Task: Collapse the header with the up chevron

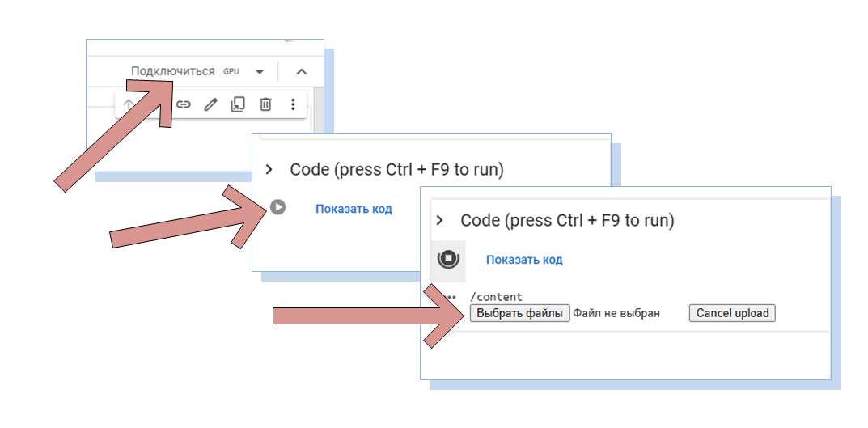Action: point(301,72)
